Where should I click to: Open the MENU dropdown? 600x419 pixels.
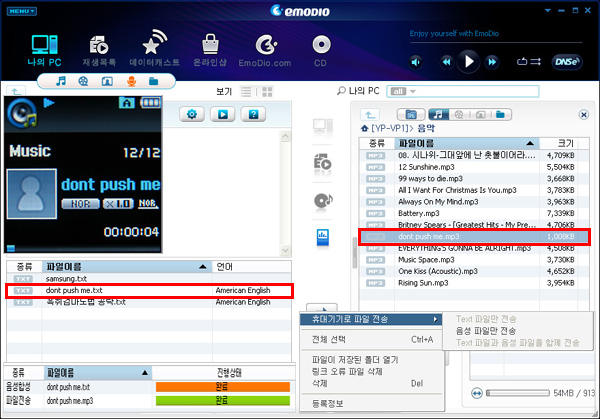(x=21, y=11)
